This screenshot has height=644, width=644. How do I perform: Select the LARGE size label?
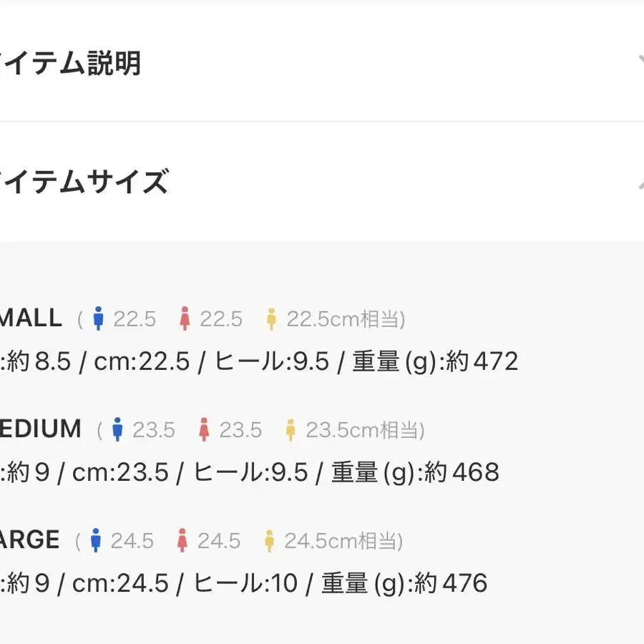(29, 540)
